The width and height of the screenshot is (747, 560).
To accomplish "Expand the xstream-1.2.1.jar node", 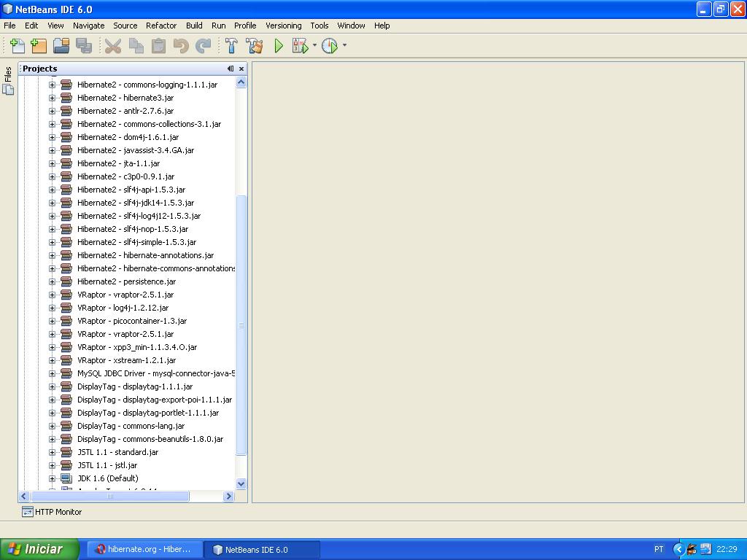I will 52,360.
